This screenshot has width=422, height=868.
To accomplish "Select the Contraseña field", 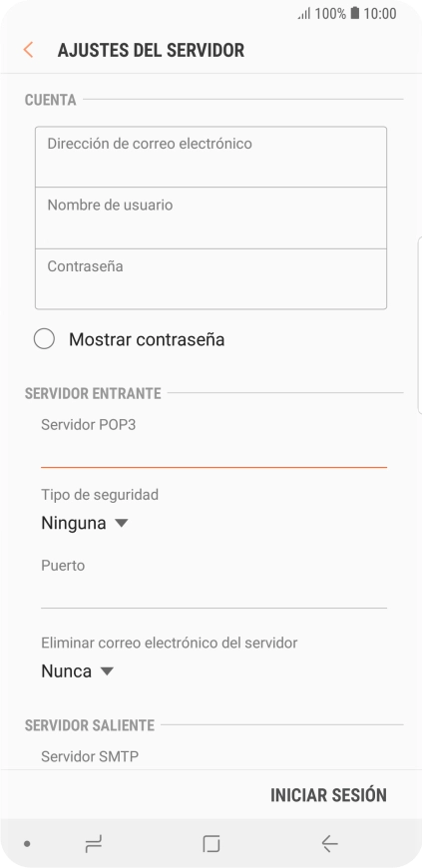I will tap(211, 279).
